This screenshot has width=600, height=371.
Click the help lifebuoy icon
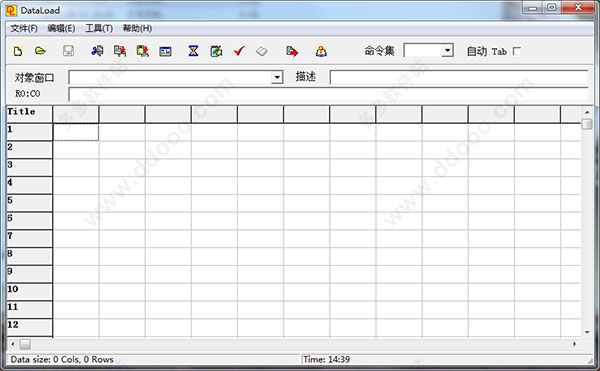321,51
